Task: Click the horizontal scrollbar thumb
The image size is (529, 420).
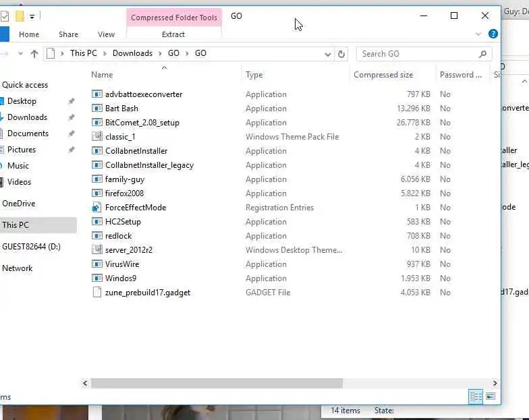Action: pyautogui.click(x=217, y=383)
